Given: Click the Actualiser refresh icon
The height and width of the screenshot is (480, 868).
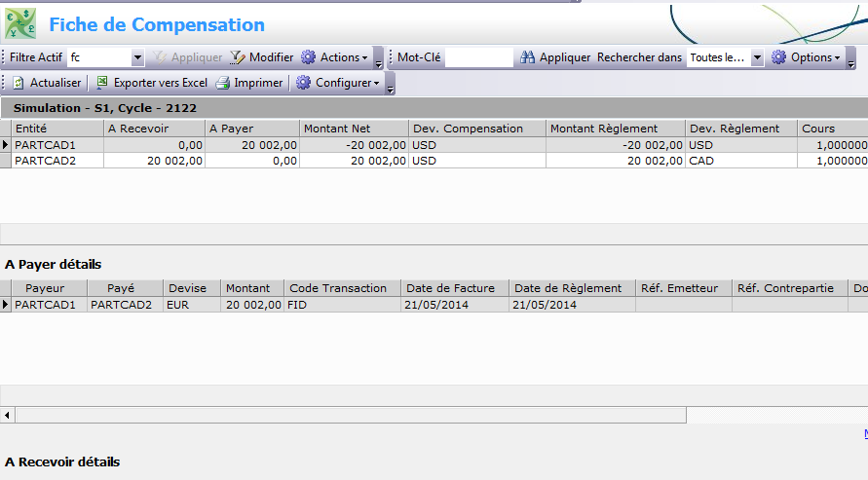Looking at the screenshot, I should click(x=19, y=84).
